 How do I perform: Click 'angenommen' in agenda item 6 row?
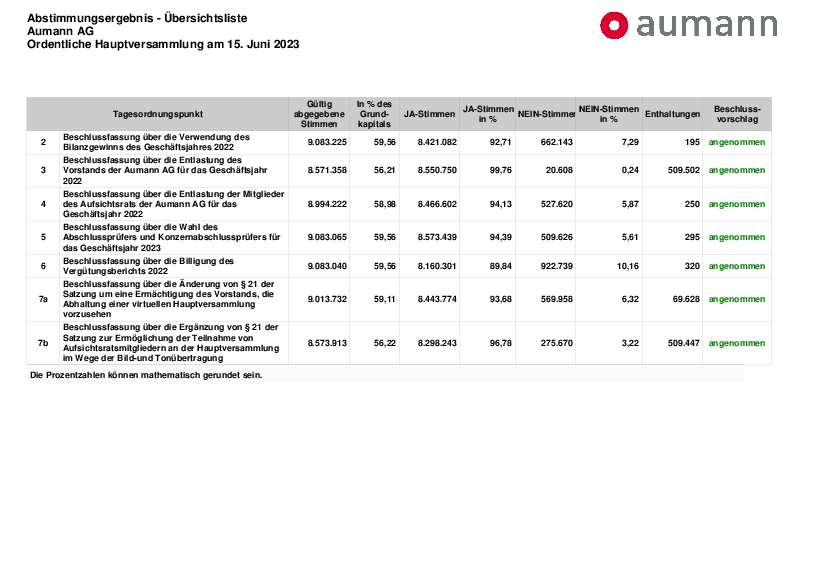737,266
